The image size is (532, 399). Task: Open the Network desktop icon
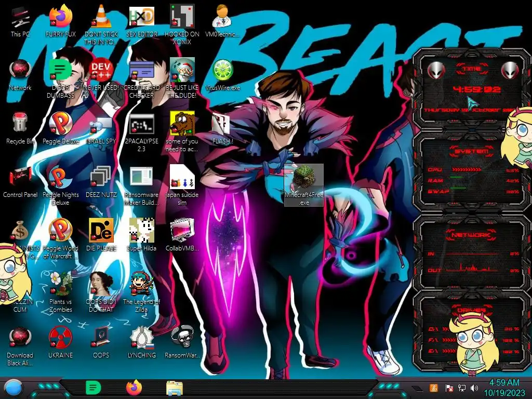coord(20,75)
